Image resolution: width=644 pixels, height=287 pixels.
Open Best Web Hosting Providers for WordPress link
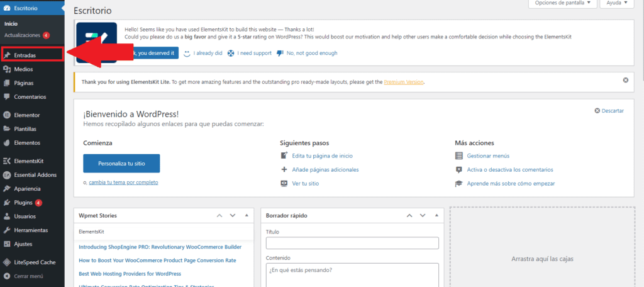click(130, 273)
